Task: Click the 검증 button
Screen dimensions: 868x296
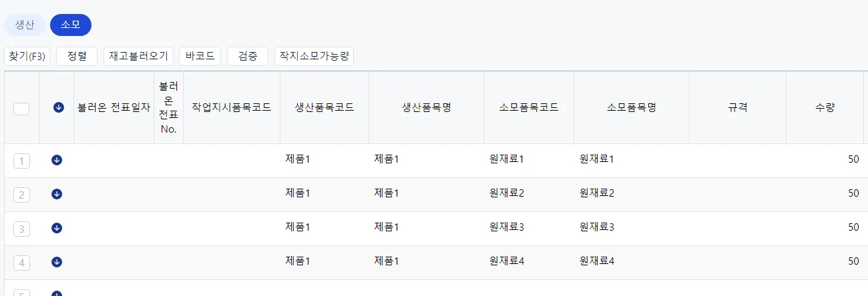Action: [x=248, y=57]
